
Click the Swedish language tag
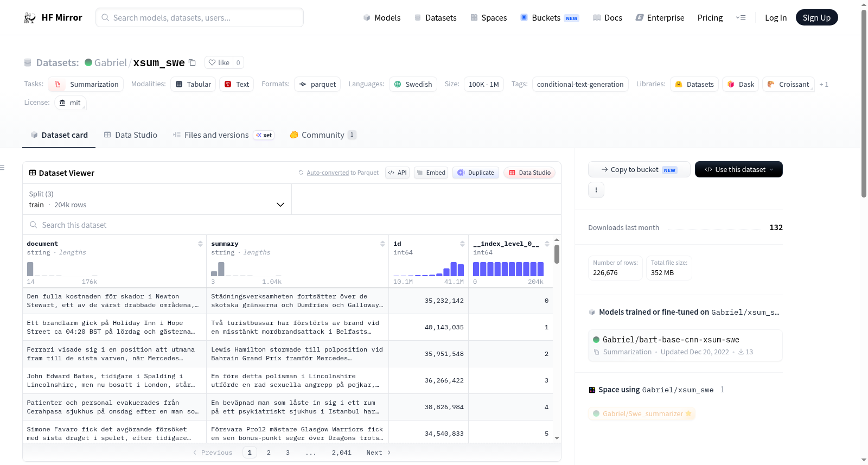413,84
